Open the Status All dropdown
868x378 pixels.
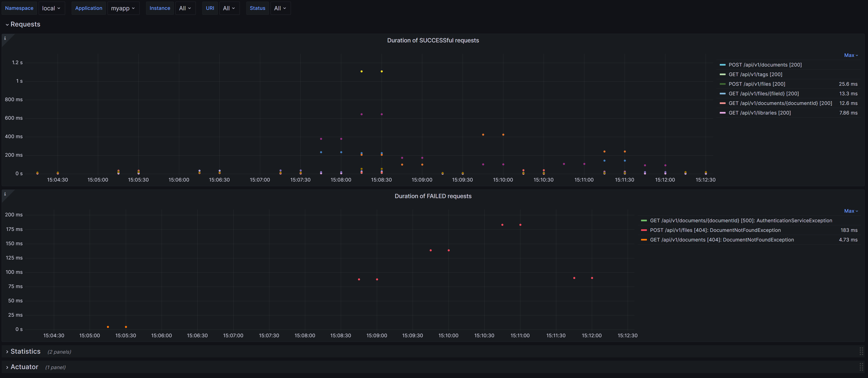point(280,8)
